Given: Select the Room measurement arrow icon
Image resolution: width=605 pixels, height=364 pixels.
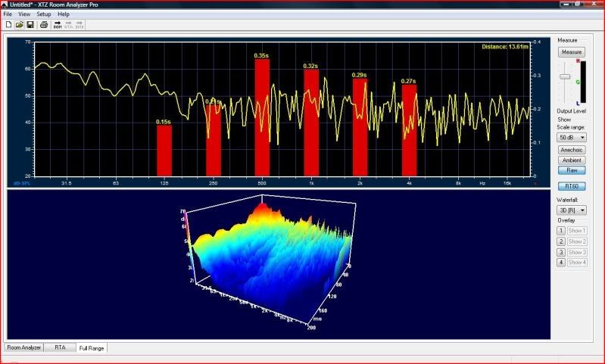Looking at the screenshot, I should click(x=58, y=24).
